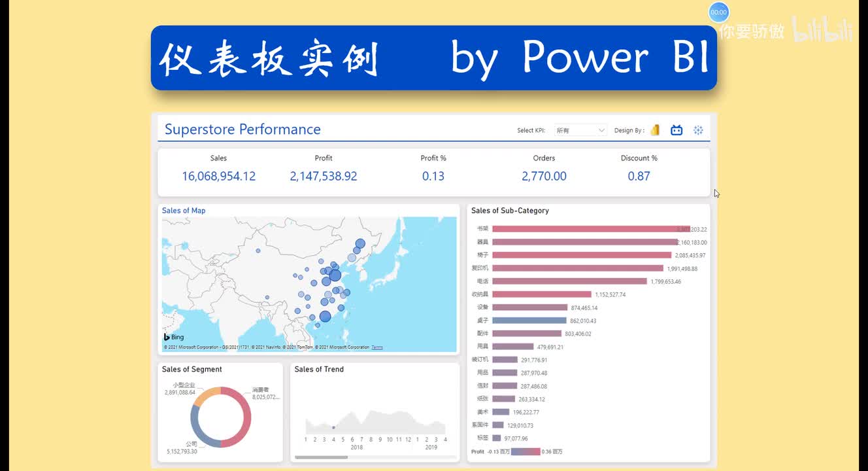Select the blue 桌子 bar valued 862,010.43
Viewport: 868px width, 471px height.
pyautogui.click(x=529, y=321)
